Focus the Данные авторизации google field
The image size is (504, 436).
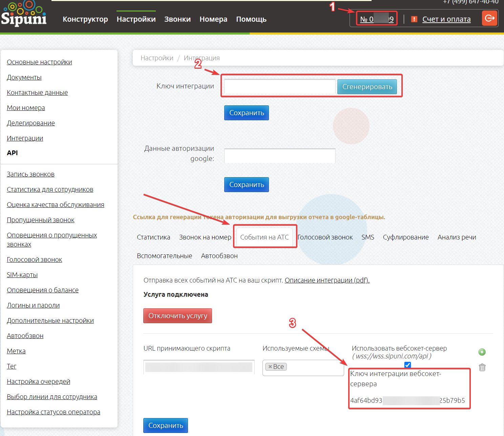(280, 156)
